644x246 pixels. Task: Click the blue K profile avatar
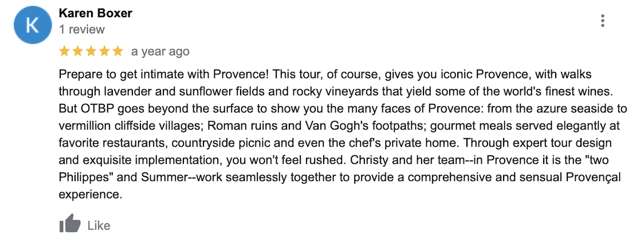(x=33, y=25)
